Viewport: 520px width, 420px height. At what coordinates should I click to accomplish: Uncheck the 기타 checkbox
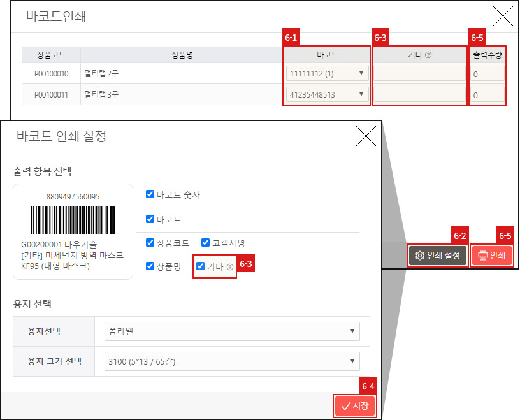pyautogui.click(x=200, y=266)
